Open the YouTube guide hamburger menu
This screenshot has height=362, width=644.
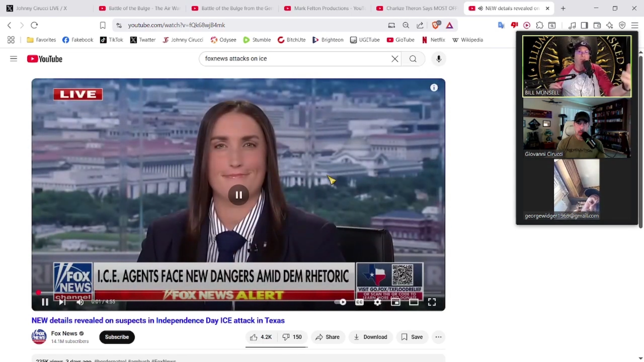point(14,59)
